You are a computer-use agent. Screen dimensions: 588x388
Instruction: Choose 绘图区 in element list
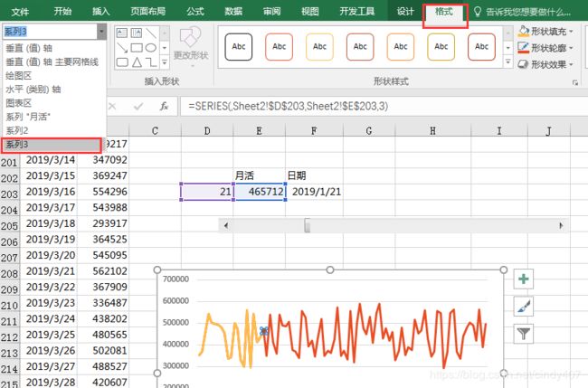53,76
